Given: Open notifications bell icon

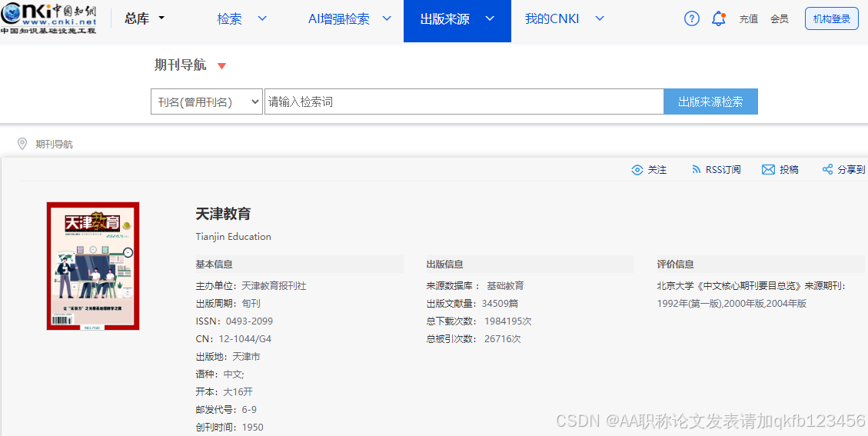Looking at the screenshot, I should pyautogui.click(x=719, y=18).
